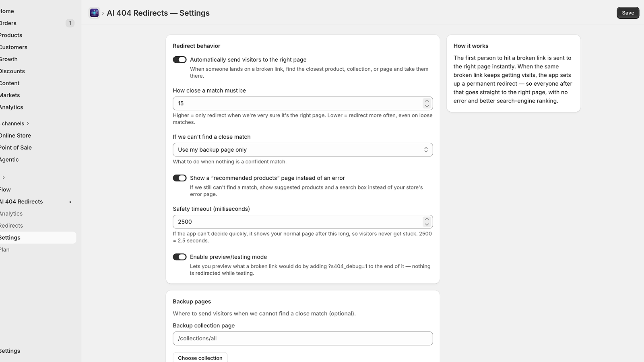
Task: Click the 'If we can't find a close match' label
Action: (x=212, y=137)
